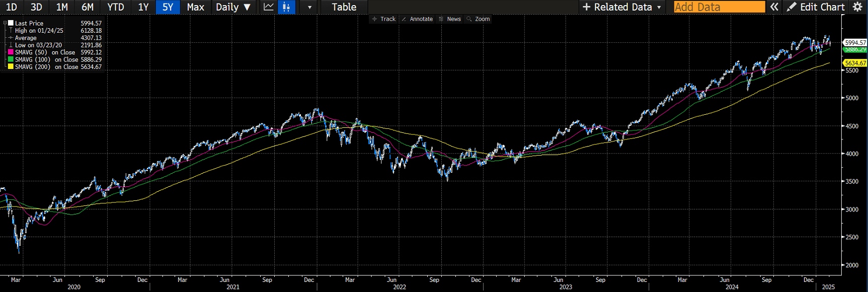Click the pink SMAVG (50) color swatch
868x292 pixels.
coord(11,52)
